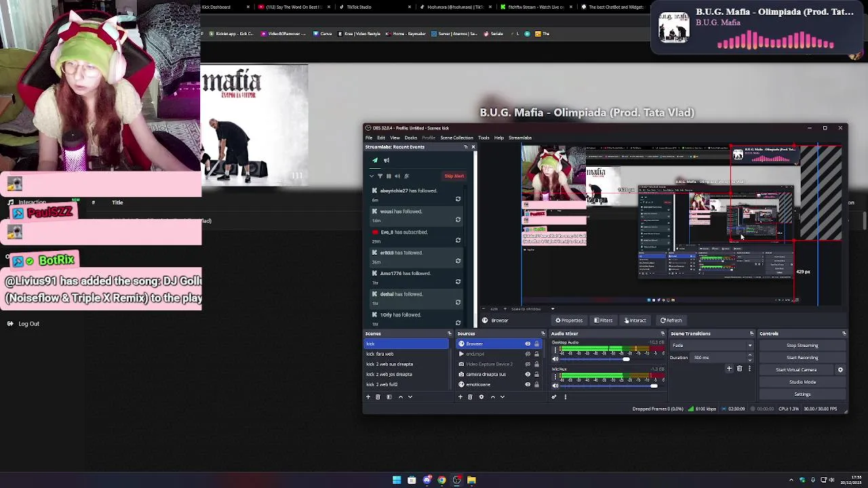Open the Tools menu in OBS

484,138
